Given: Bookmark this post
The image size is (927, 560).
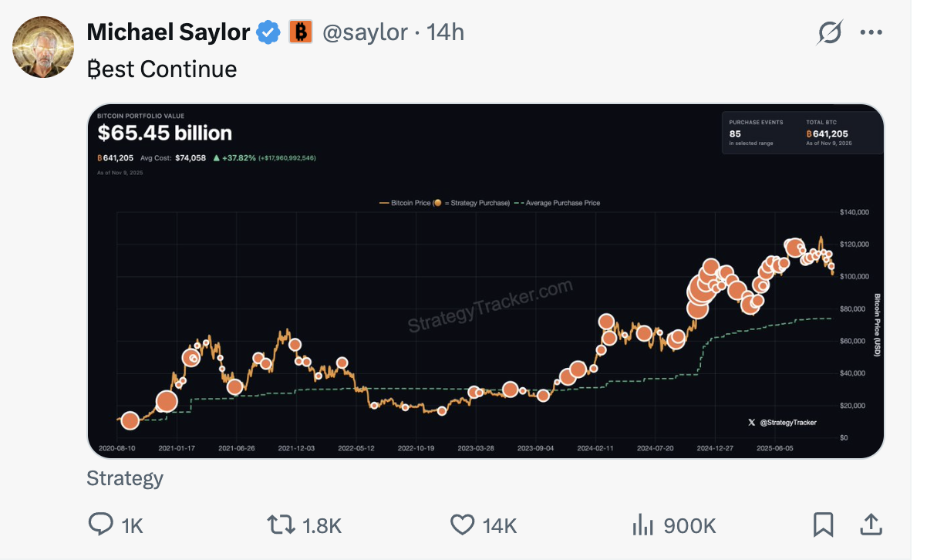Looking at the screenshot, I should pos(824,525).
